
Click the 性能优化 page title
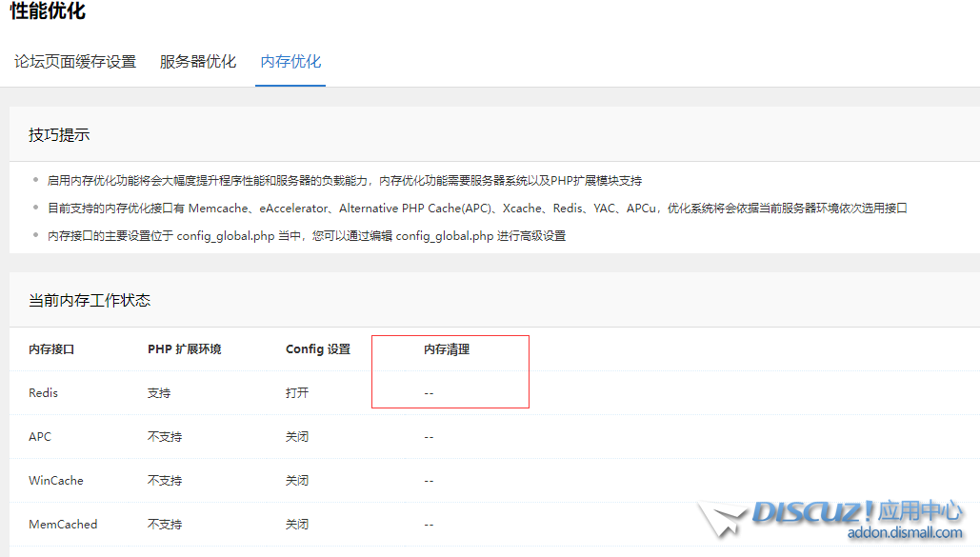(x=48, y=12)
